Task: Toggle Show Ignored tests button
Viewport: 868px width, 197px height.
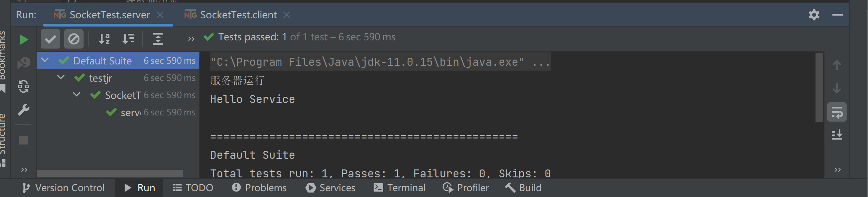Action: pos(74,39)
